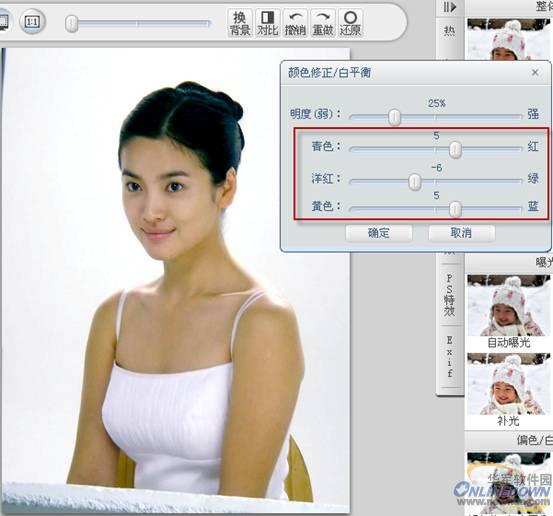Screen dimensions: 553x516
Task: Click the 蓝 label at the yellow slider end
Action: (533, 206)
